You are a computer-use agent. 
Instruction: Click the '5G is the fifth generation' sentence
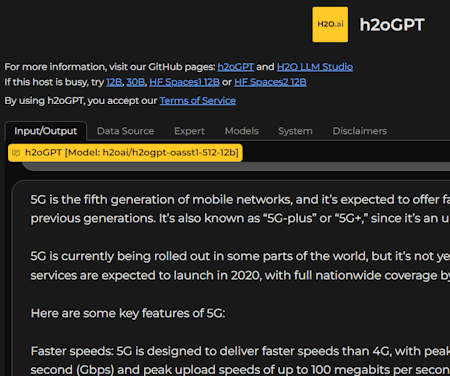(x=240, y=200)
